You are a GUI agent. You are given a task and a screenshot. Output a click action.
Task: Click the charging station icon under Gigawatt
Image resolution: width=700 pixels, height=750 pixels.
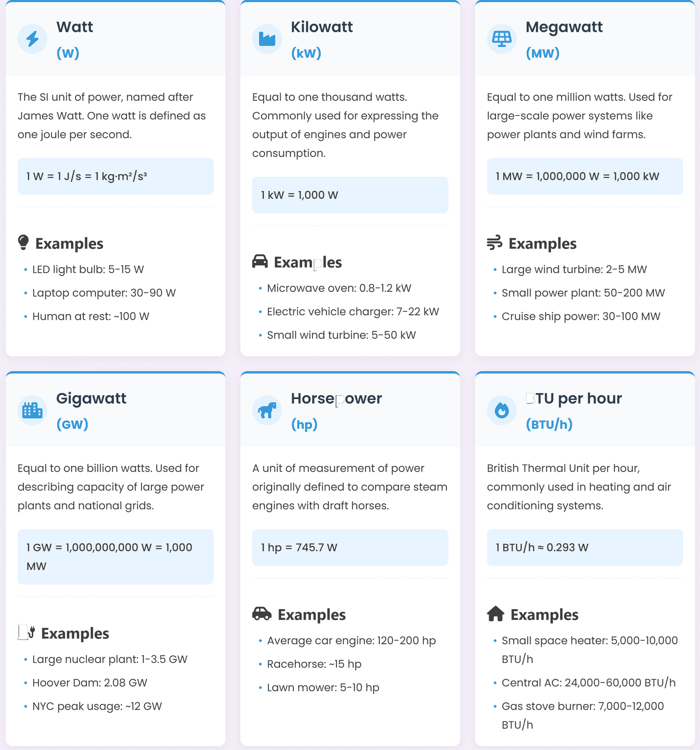pos(26,632)
